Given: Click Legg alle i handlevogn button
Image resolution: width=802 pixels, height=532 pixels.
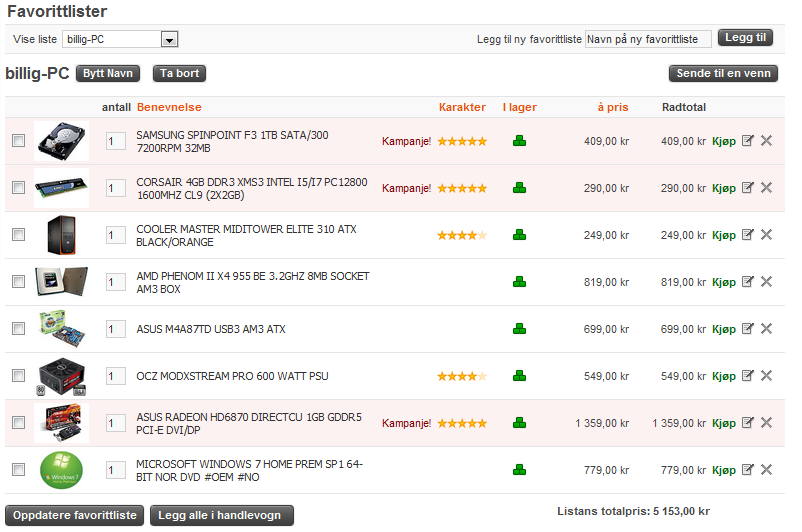Looking at the screenshot, I should pos(222,515).
